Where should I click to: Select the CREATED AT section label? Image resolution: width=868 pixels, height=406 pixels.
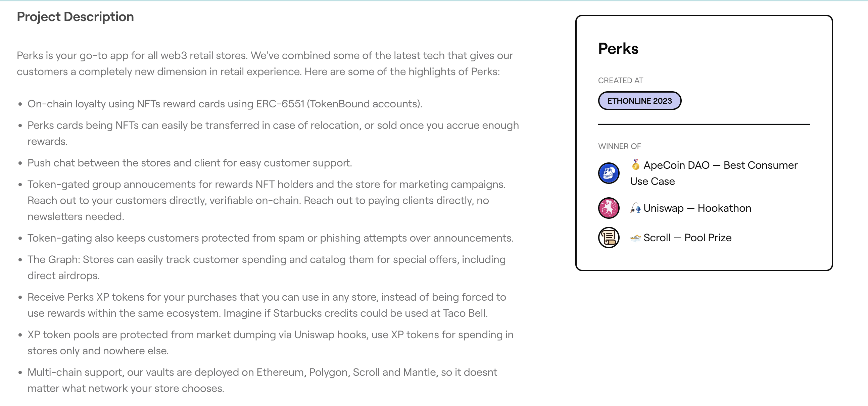620,81
